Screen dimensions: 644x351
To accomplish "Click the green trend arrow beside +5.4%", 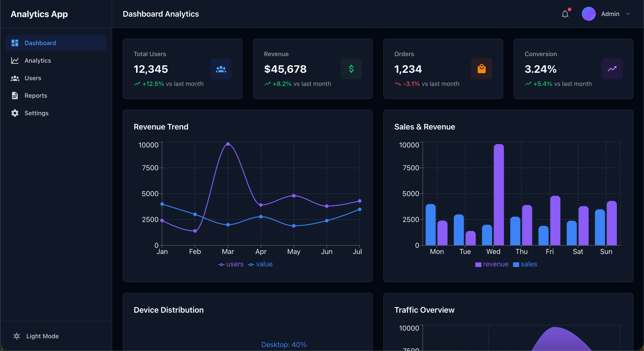I will pos(528,84).
